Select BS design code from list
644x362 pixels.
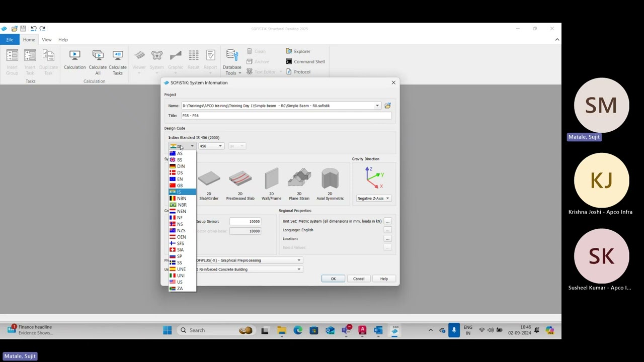pos(182,160)
